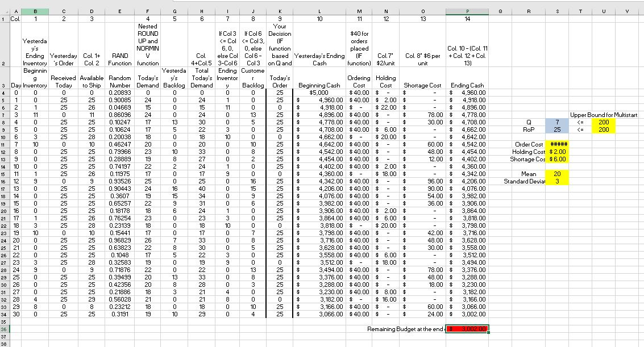The height and width of the screenshot is (347, 644).
Task: Click the 'Ordering Cost' column title
Action: tap(359, 78)
